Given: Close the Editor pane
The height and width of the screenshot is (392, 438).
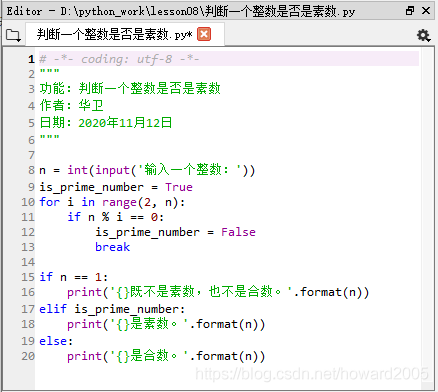Looking at the screenshot, I should pos(426,11).
